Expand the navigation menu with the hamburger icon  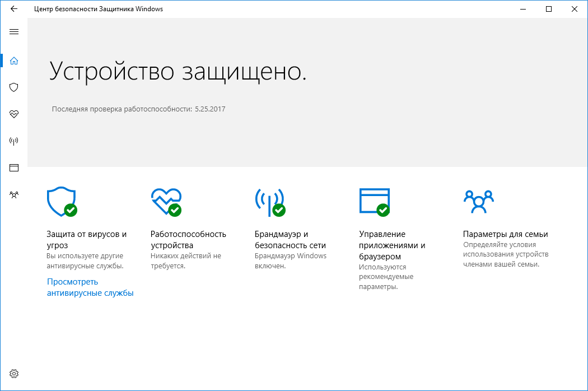(13, 32)
